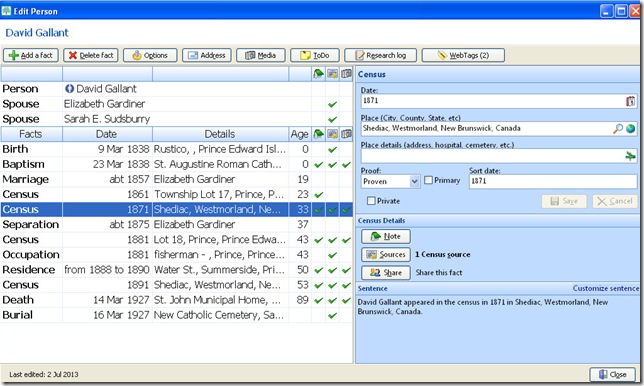Click the note column icon in the Facts header
This screenshot has height=386, width=644.
(x=318, y=134)
